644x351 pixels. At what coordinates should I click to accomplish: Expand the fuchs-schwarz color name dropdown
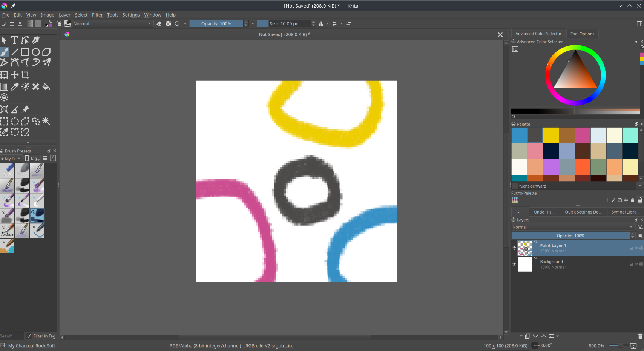[640, 186]
